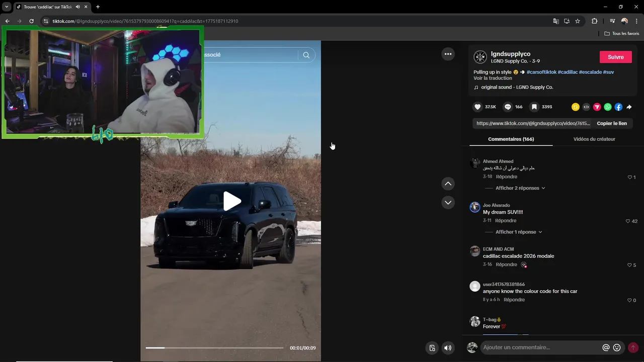Post the comment with the arrow button

[x=633, y=347]
